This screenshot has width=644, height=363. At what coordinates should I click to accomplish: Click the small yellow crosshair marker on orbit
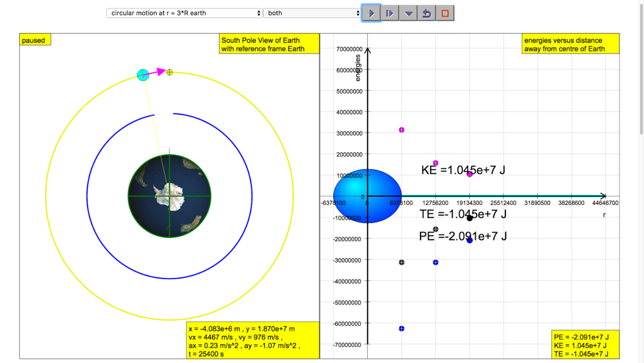tap(169, 72)
